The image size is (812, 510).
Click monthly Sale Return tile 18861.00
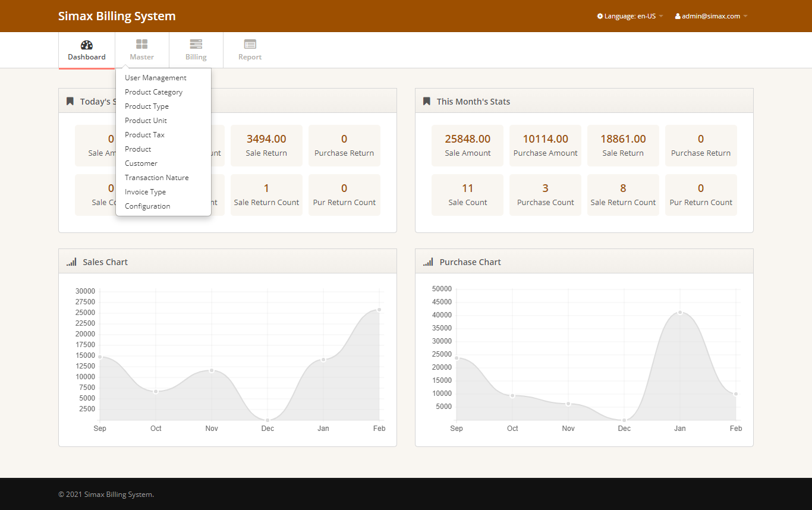(623, 146)
